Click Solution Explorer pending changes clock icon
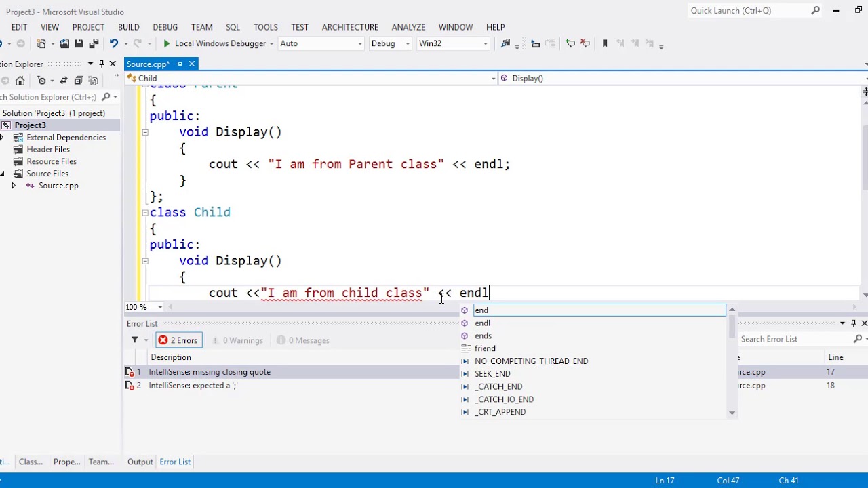The height and width of the screenshot is (488, 868). coord(41,81)
